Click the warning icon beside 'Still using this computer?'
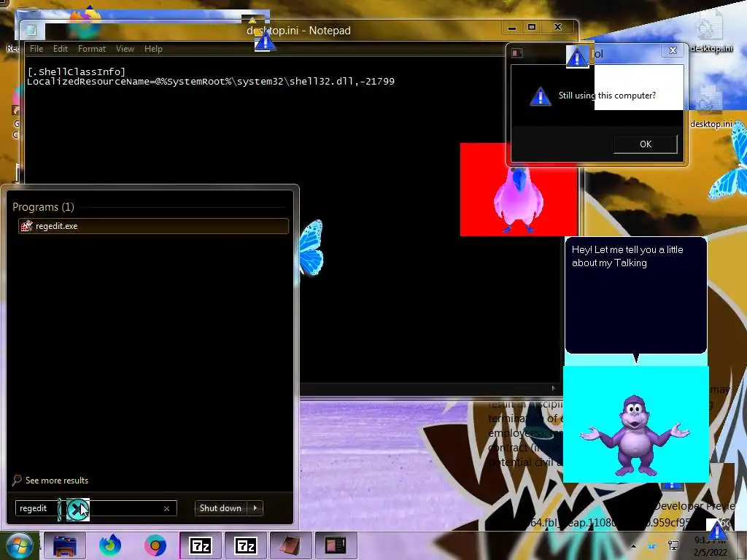The image size is (747, 560). [541, 96]
